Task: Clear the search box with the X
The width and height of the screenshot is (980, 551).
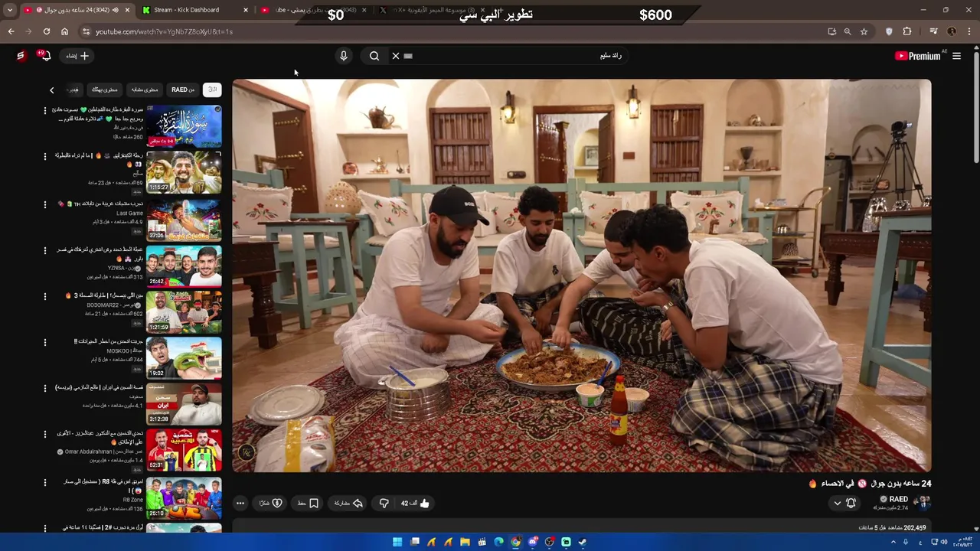Action: (396, 56)
